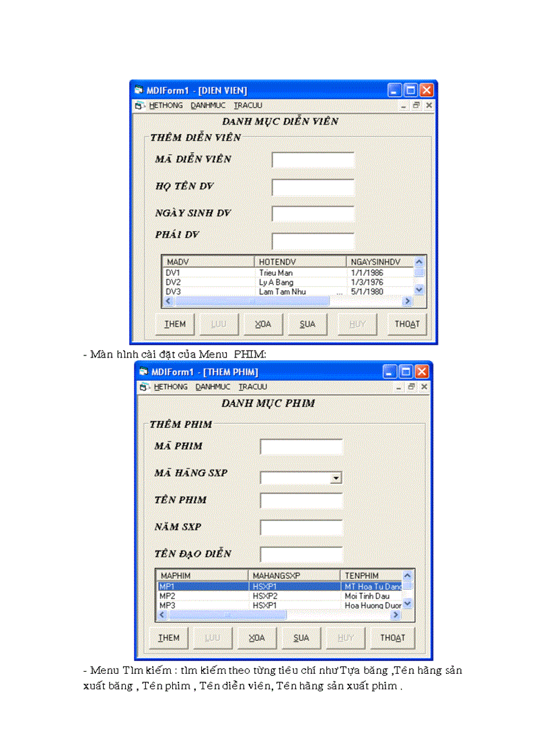The width and height of the screenshot is (549, 756).
Task: Click the MÃ DIỄN VIÊN text field
Action: 313,160
